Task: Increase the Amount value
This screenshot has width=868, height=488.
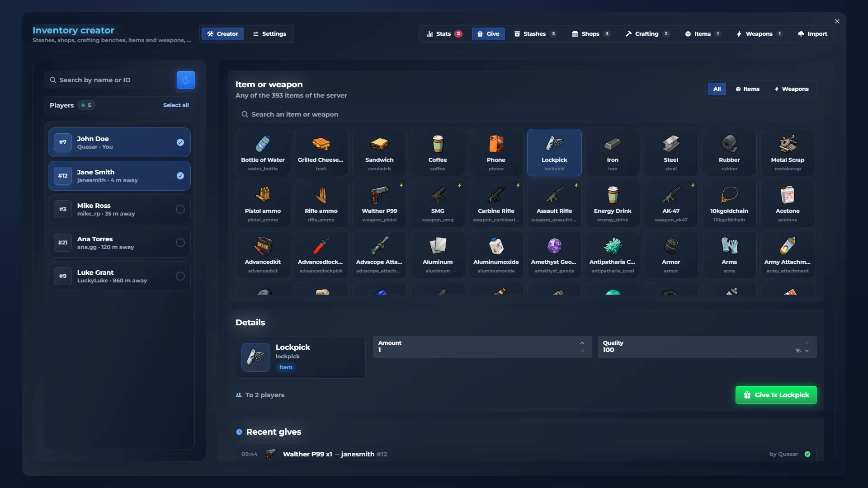Action: click(x=582, y=343)
